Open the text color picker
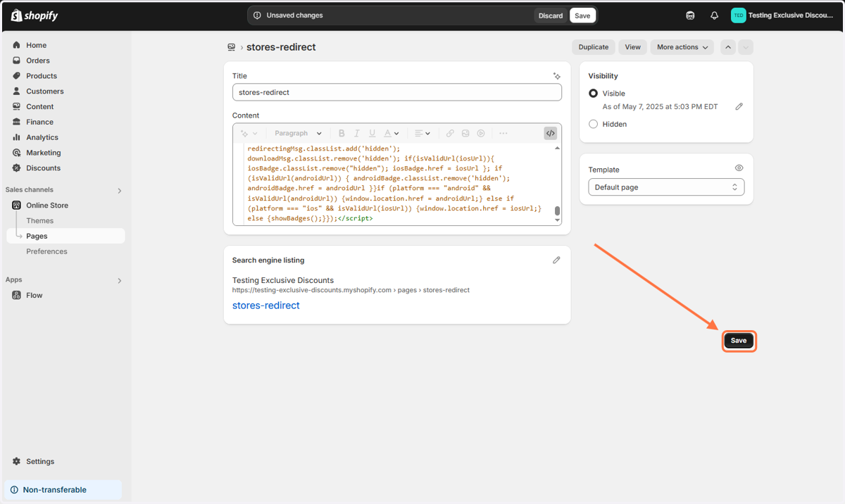This screenshot has width=845, height=504. coord(392,133)
